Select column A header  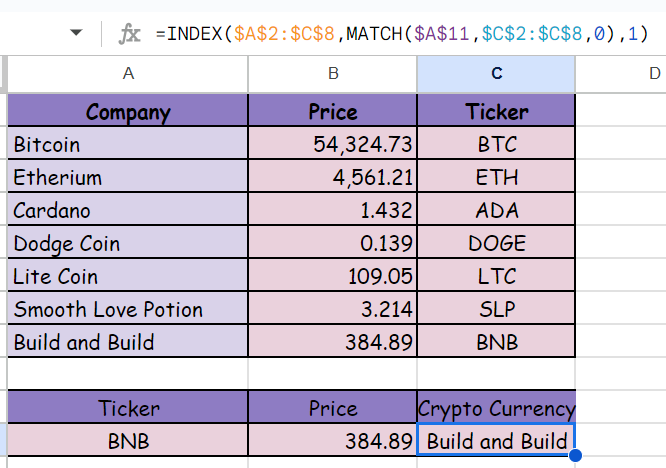128,73
